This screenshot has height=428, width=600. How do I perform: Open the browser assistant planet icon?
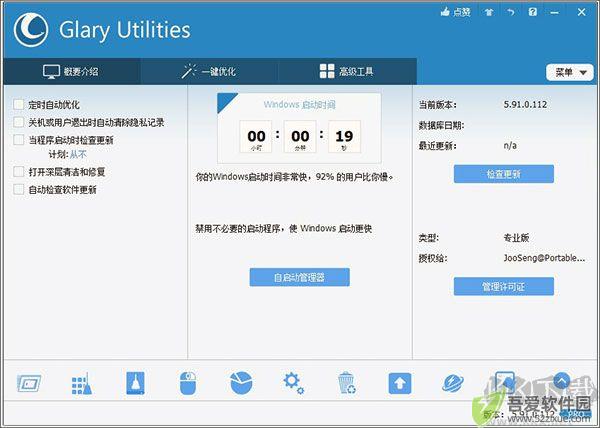[453, 383]
